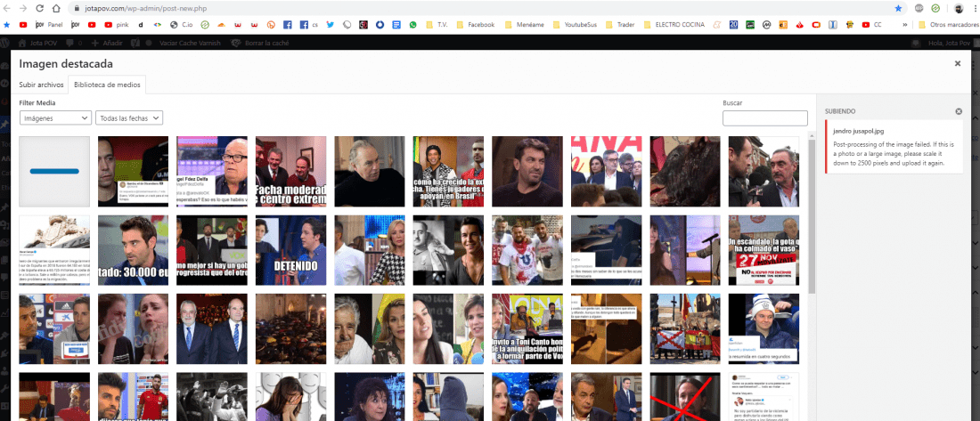Click the WordPress logo in admin bar
Screen dimensions: 980x421
coord(5,43)
